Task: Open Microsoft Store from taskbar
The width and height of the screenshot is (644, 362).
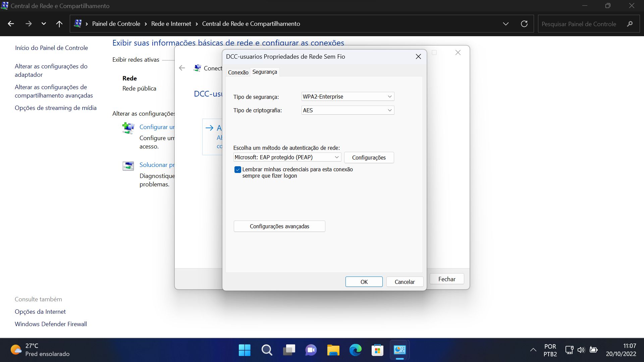Action: 377,350
